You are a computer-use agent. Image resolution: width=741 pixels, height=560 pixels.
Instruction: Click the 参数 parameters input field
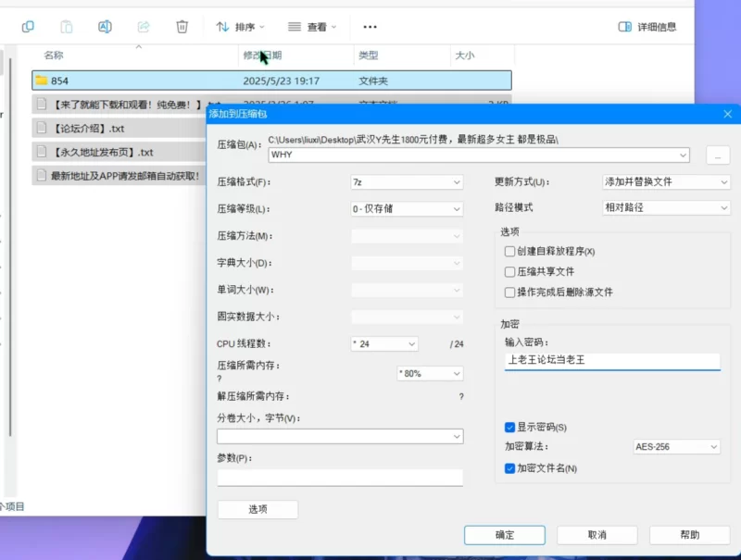point(340,478)
